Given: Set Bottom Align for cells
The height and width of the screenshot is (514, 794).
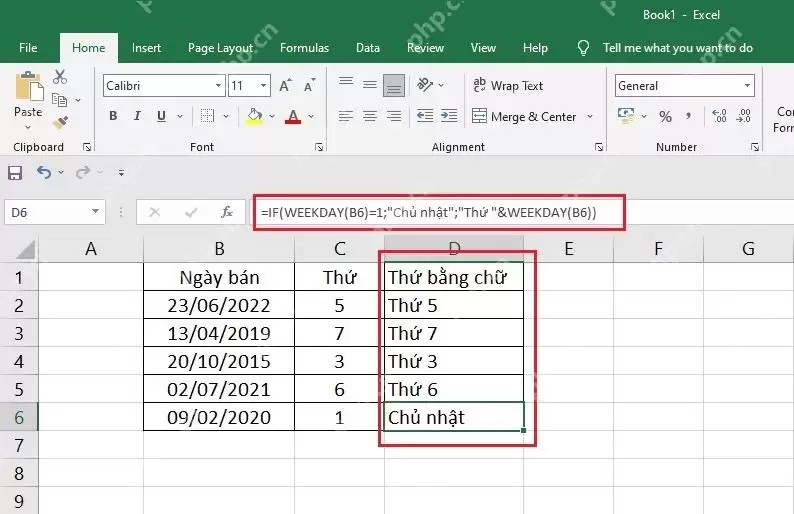Looking at the screenshot, I should click(x=394, y=85).
